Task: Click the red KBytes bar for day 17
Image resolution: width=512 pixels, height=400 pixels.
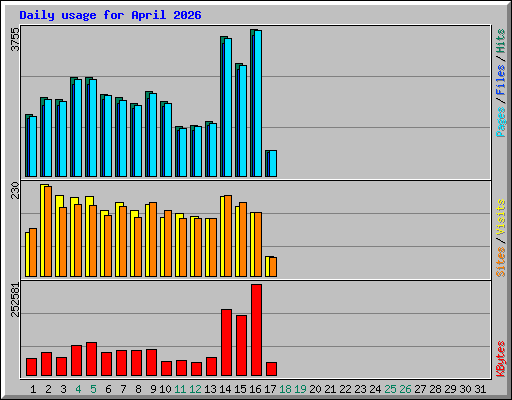Action: click(271, 369)
